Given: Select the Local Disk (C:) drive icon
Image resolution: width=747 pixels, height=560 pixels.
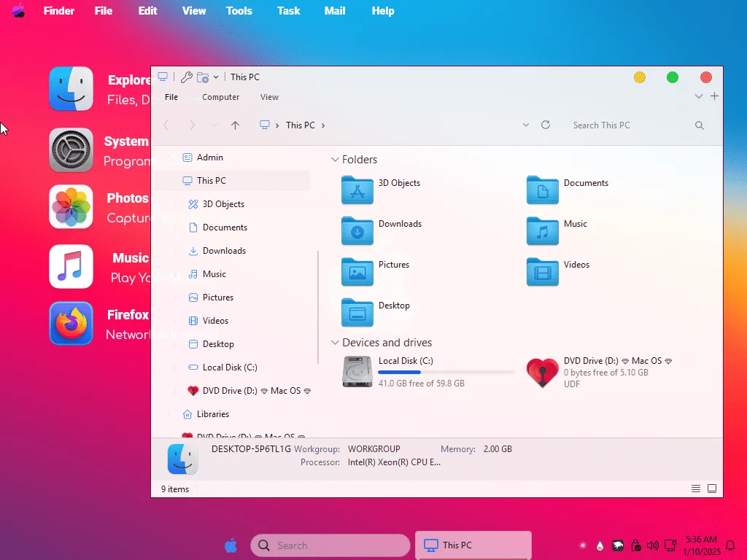Looking at the screenshot, I should (x=357, y=372).
